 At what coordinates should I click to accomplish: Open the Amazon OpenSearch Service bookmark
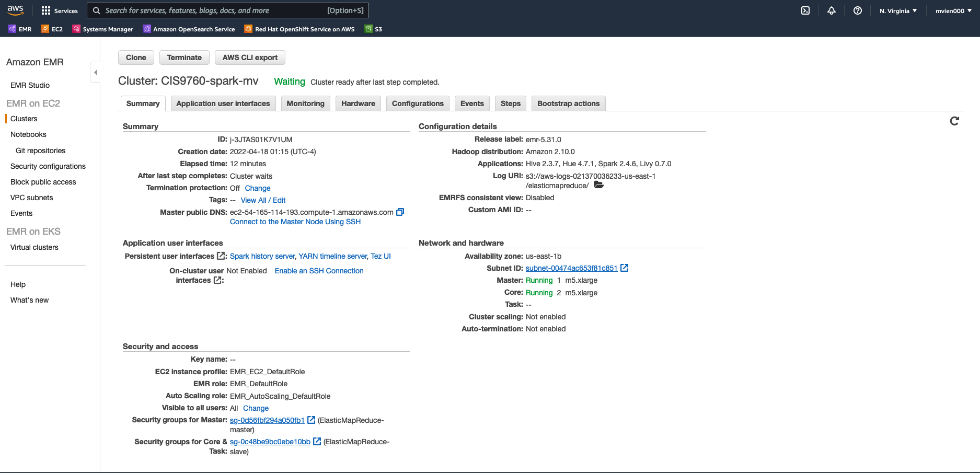pos(189,29)
